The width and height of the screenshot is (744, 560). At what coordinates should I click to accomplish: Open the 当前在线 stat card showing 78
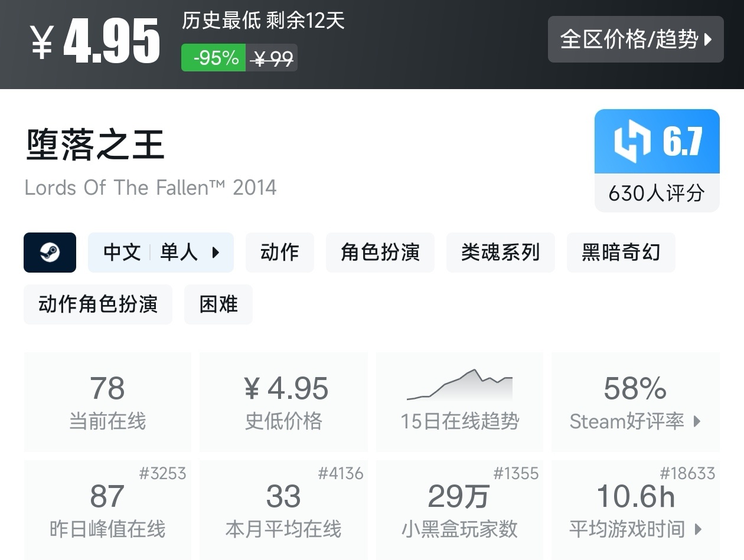point(107,402)
